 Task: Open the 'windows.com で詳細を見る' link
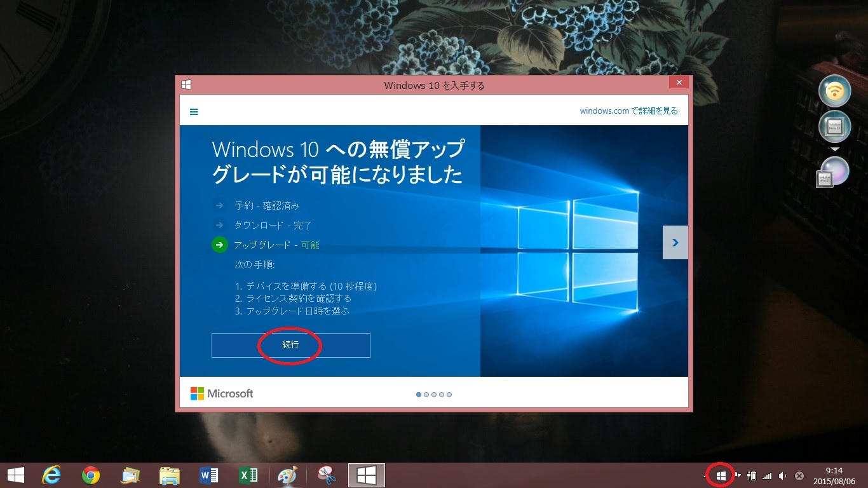628,111
